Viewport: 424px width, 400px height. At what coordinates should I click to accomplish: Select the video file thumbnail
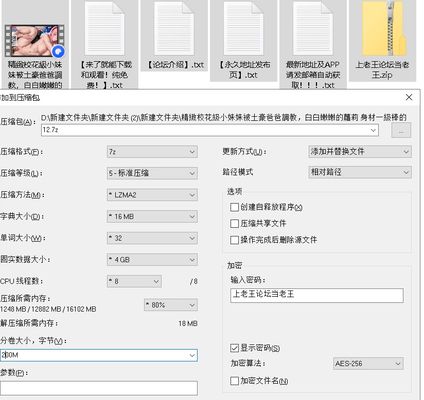click(x=35, y=41)
